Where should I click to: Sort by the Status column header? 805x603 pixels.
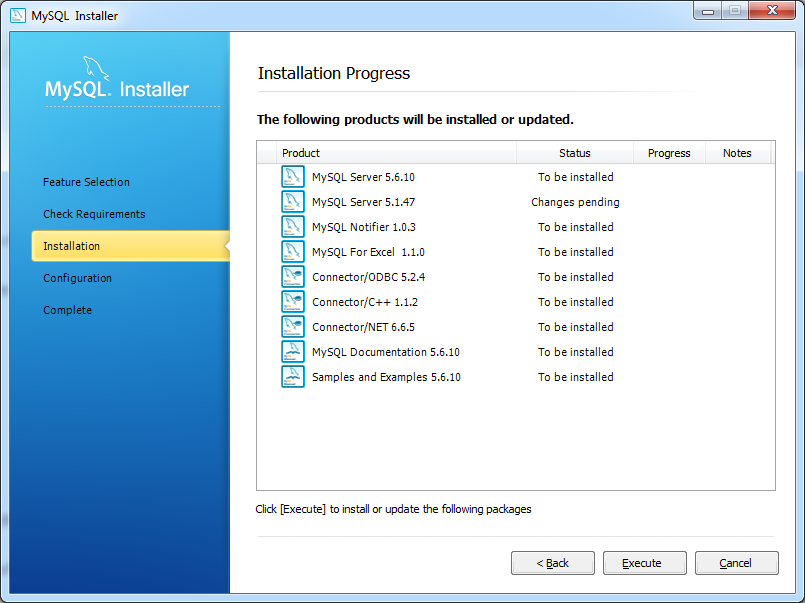click(574, 153)
